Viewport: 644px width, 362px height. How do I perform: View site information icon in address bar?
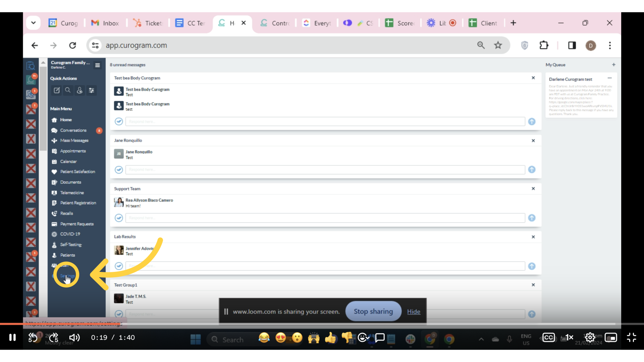[x=95, y=45]
